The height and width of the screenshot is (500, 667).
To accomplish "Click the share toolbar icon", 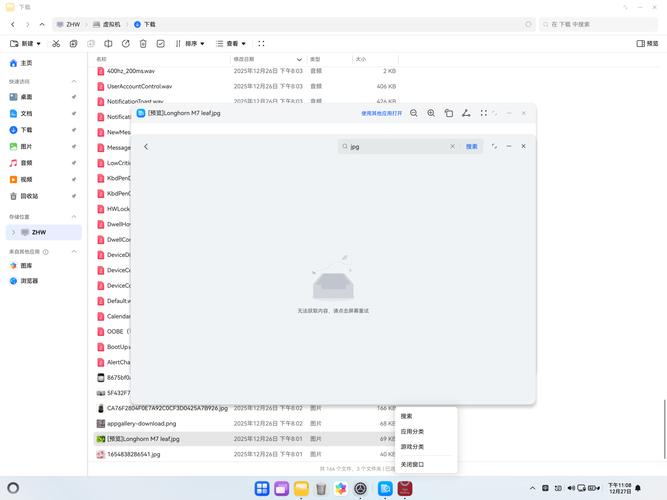I will (x=125, y=43).
